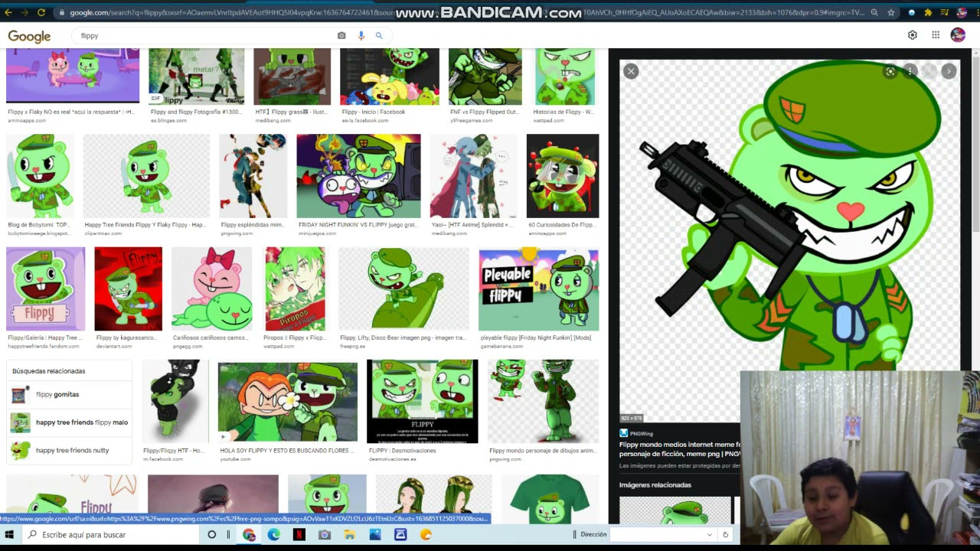Open 'Blog de Bobytomi' Flippy thumbnail
This screenshot has width=980, height=551.
pos(40,176)
